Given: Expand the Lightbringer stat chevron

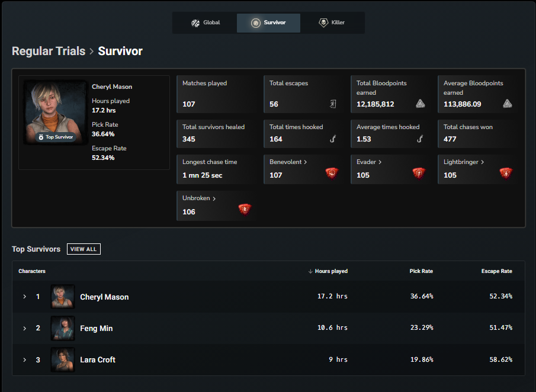Looking at the screenshot, I should (482, 162).
